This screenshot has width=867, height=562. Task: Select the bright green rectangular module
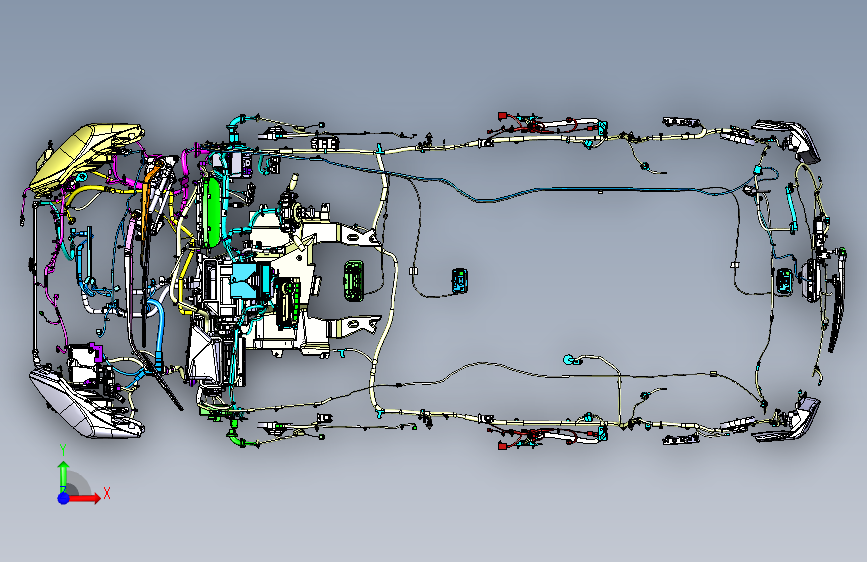click(x=212, y=212)
